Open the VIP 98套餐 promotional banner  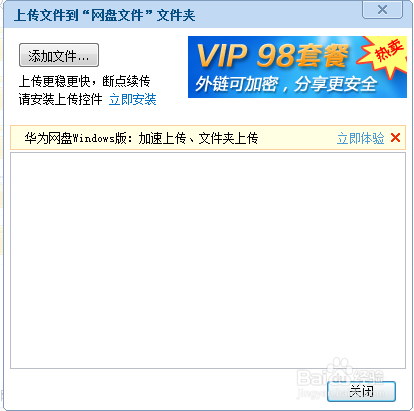pos(297,67)
